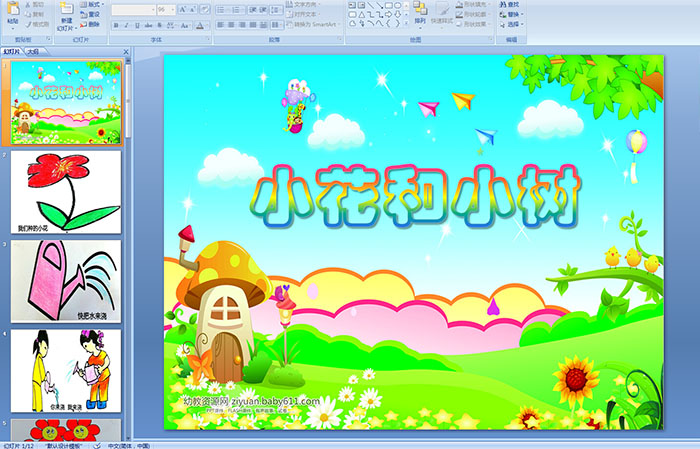Click the Format Painter (格式刷) icon
The height and width of the screenshot is (449, 700).
(36, 23)
